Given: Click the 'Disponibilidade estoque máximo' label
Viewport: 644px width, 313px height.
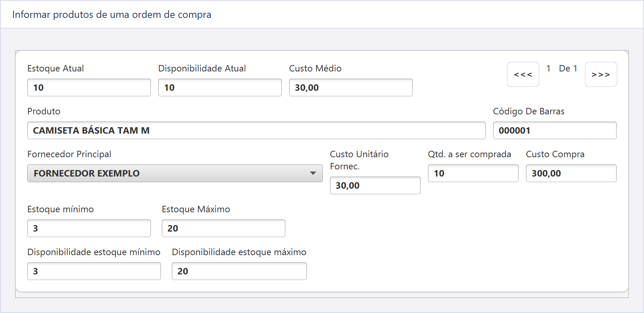Looking at the screenshot, I should (239, 252).
